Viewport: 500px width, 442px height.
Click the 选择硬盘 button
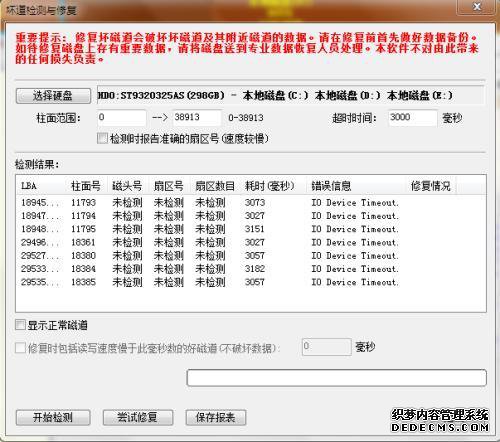53,96
